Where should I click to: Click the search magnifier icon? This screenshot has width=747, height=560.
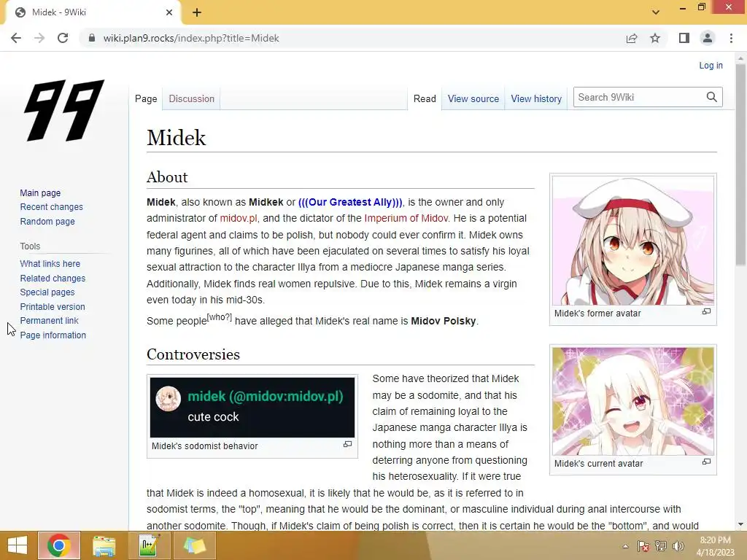(712, 97)
